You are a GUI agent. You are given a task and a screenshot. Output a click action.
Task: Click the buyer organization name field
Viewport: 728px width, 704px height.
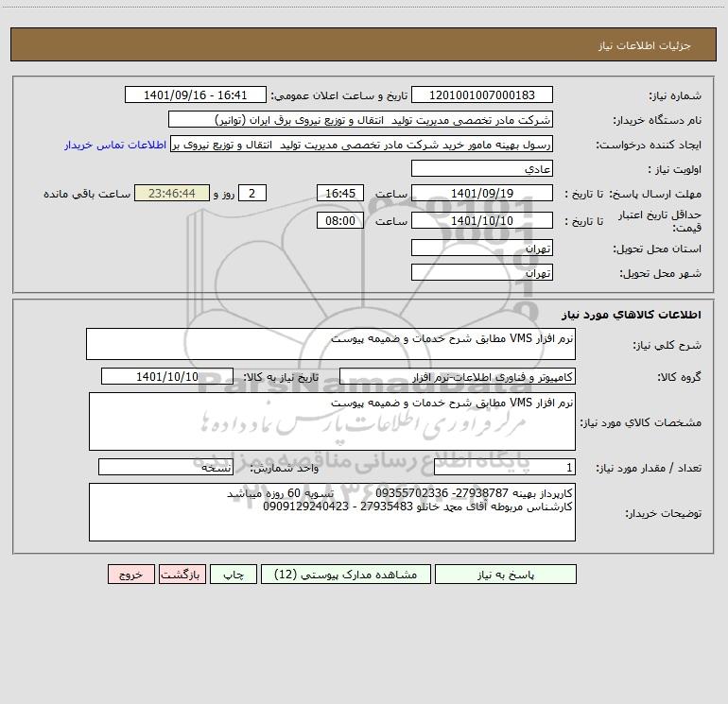(x=360, y=119)
